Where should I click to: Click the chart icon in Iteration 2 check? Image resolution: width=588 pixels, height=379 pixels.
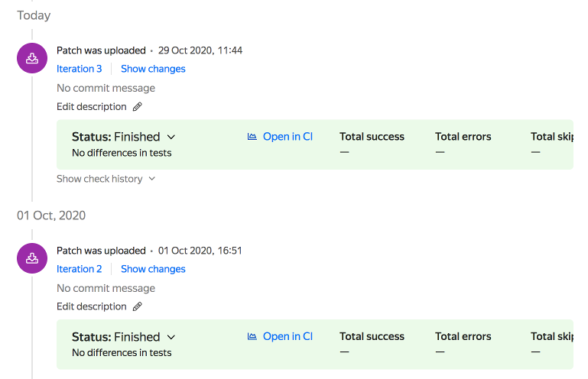[x=252, y=336]
